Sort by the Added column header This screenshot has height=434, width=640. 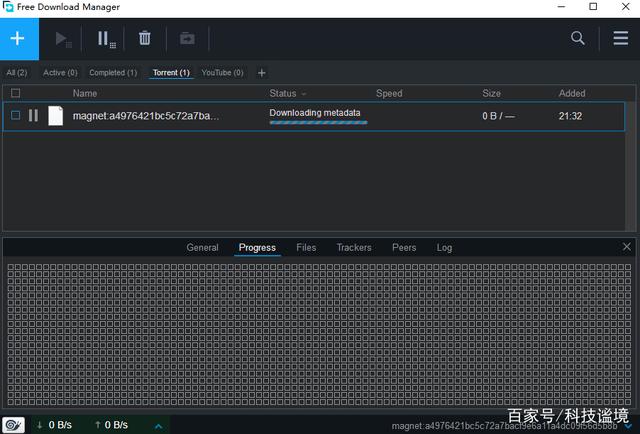(x=572, y=93)
